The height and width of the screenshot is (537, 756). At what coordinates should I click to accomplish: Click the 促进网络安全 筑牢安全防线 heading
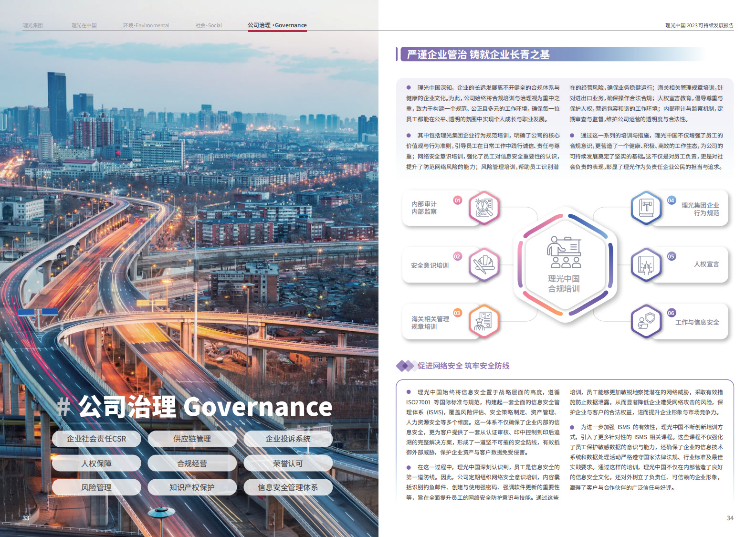463,366
